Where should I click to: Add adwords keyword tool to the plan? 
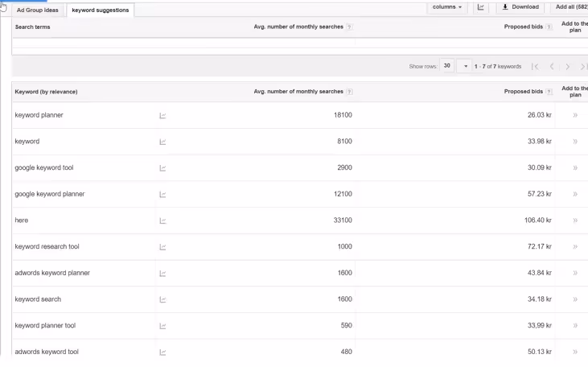click(575, 352)
